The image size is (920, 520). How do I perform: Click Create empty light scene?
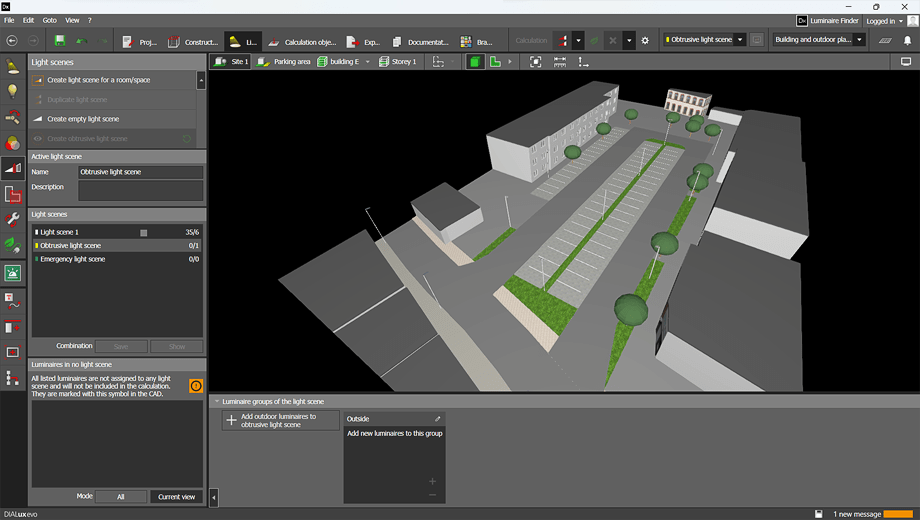(83, 119)
